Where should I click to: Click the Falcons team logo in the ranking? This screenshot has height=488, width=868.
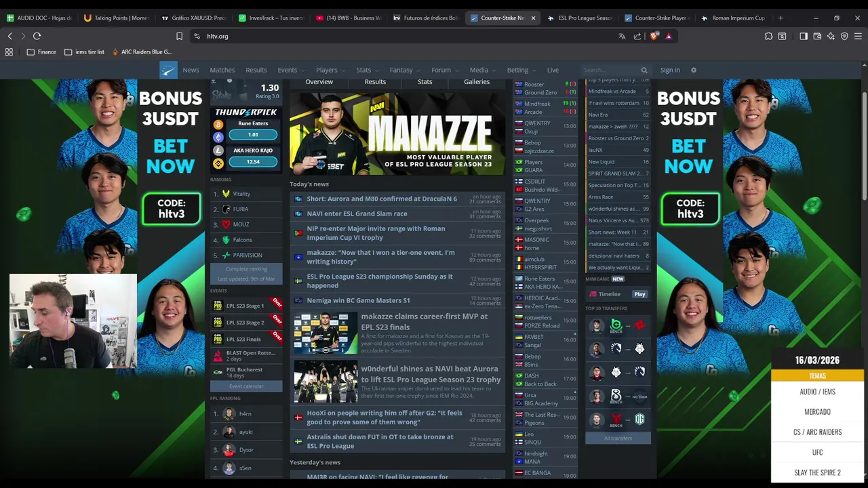click(x=226, y=240)
